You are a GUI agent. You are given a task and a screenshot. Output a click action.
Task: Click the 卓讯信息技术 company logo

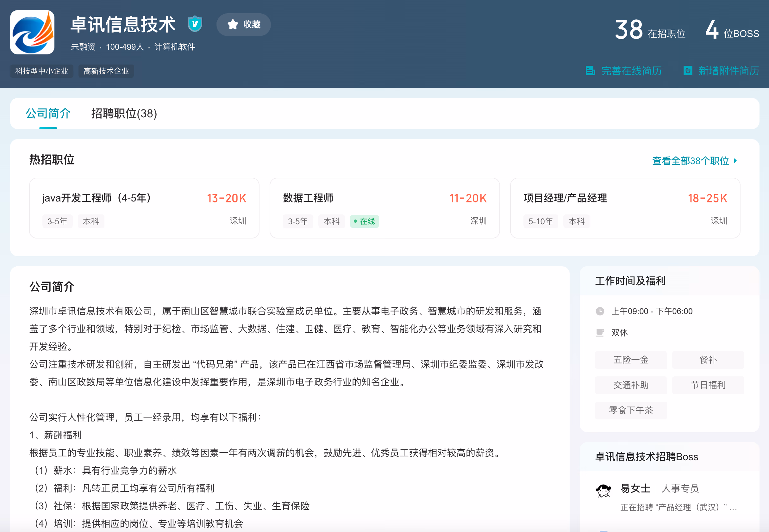[x=32, y=32]
